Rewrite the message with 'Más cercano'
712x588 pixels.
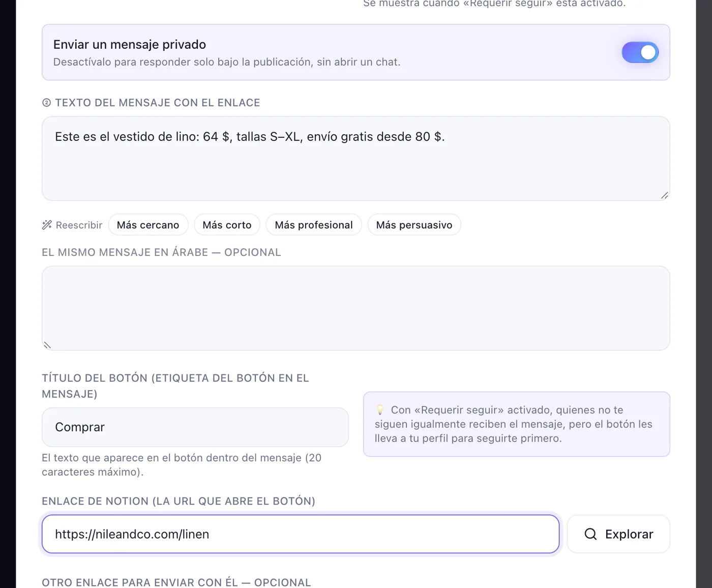[148, 225]
